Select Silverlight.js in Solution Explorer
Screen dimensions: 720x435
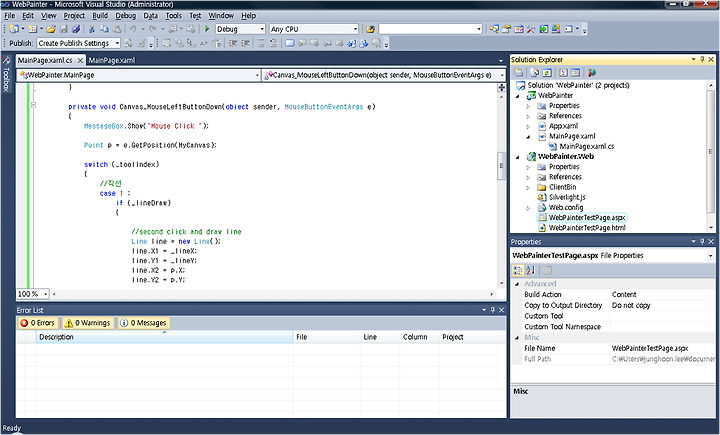coord(567,197)
